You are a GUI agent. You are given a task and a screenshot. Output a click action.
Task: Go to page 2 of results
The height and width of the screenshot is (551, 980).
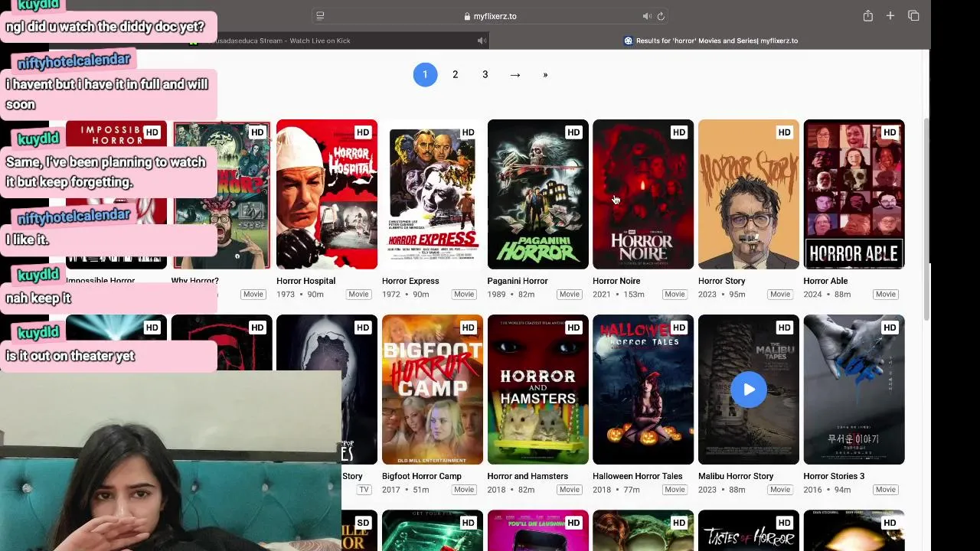(x=455, y=74)
